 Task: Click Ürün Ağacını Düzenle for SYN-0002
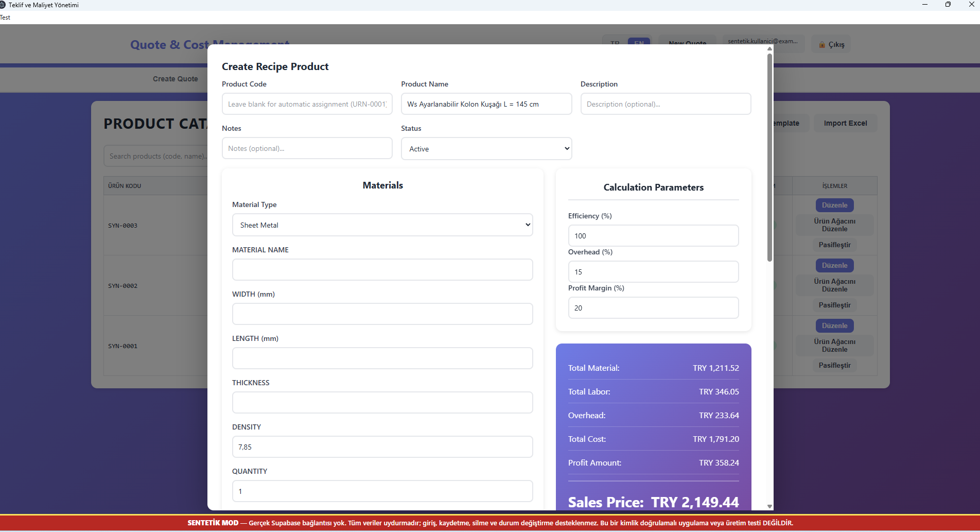834,285
